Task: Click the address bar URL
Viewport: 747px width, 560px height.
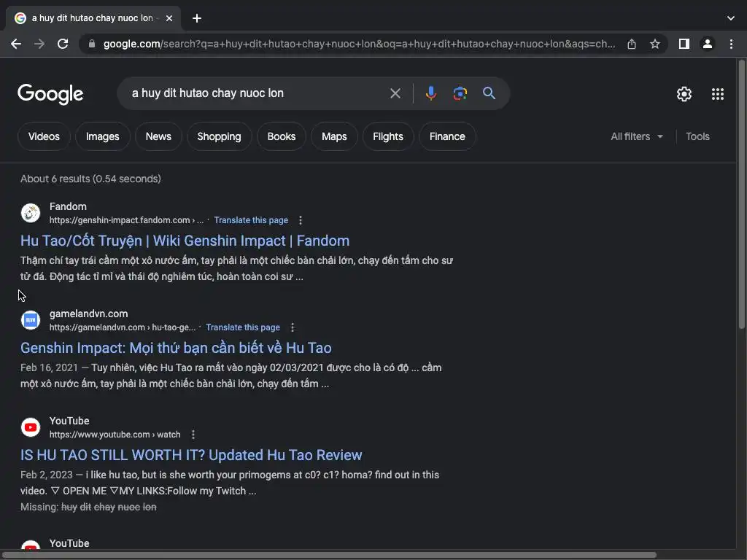Action: [359, 44]
